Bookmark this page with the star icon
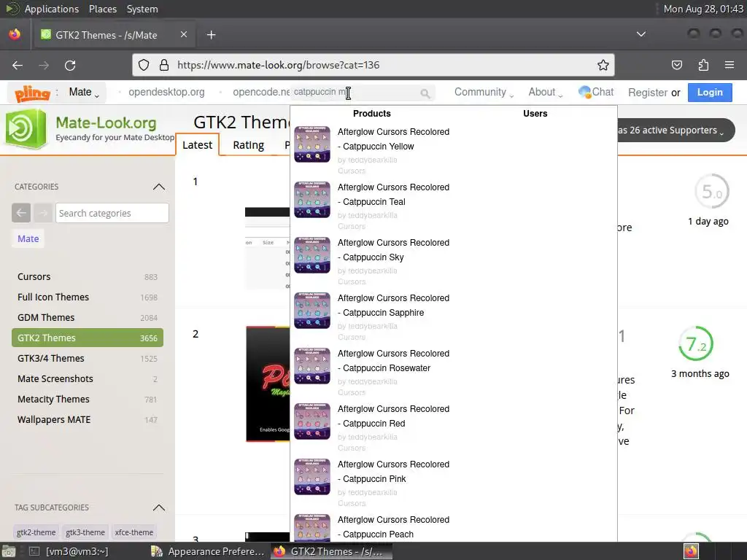Image resolution: width=747 pixels, height=560 pixels. [603, 65]
